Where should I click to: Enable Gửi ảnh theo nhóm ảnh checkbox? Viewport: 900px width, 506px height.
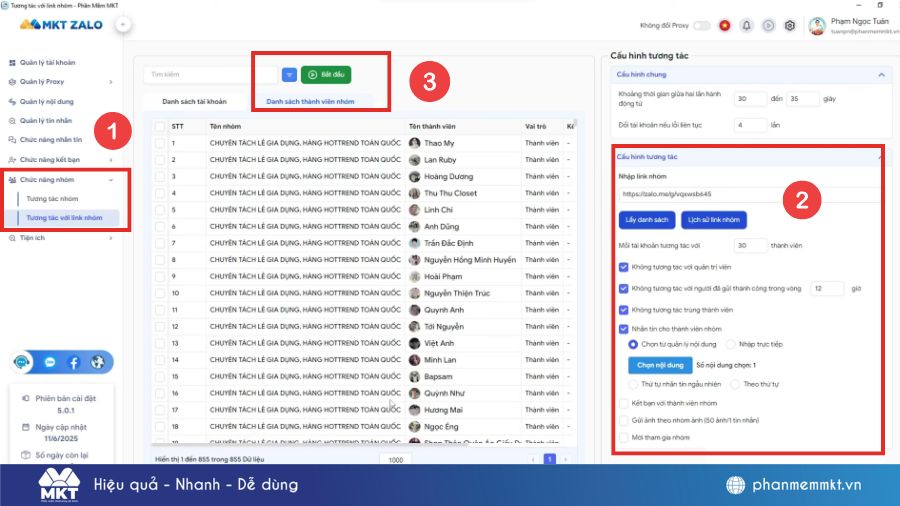pos(623,421)
